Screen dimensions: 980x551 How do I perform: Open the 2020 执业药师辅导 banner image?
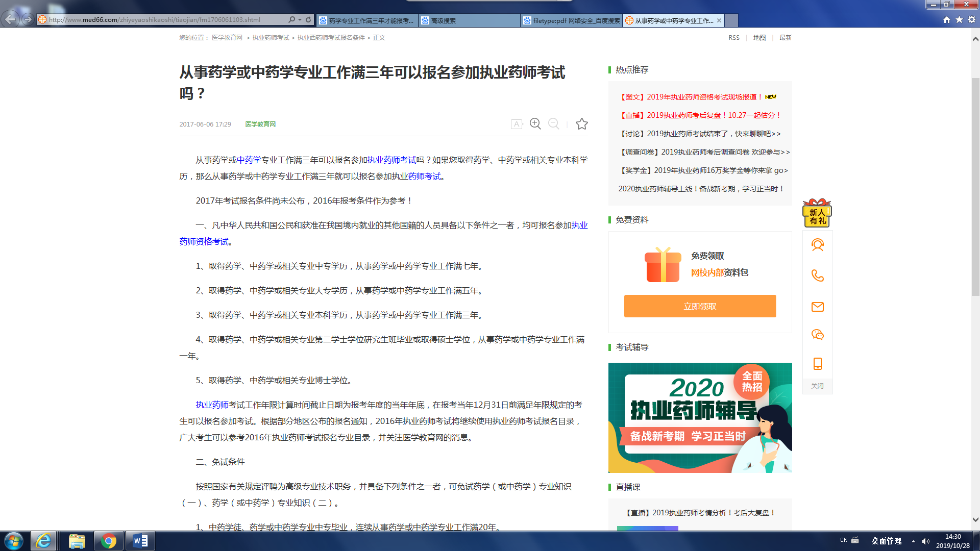point(699,417)
